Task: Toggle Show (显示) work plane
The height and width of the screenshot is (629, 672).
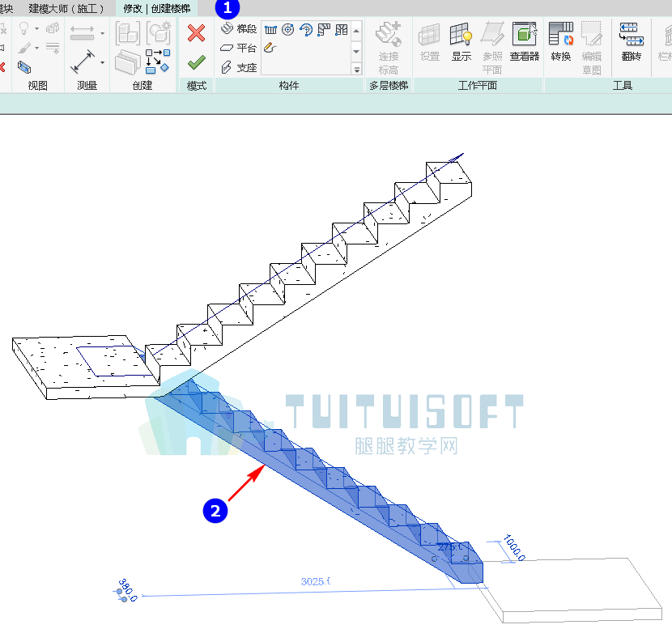Action: 461,42
